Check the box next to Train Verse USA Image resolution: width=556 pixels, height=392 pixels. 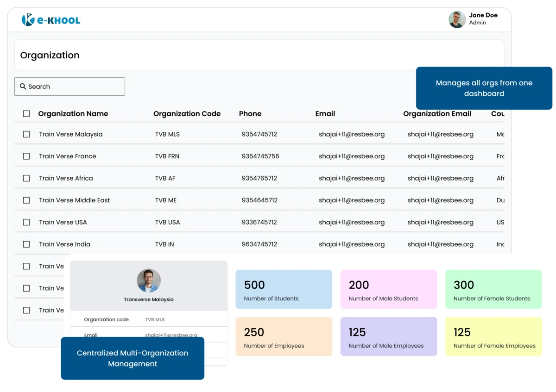(26, 222)
